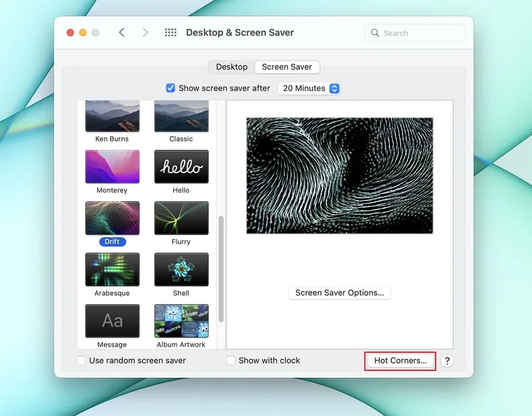Enable Show with clock
Image resolution: width=532 pixels, height=416 pixels.
[x=230, y=360]
